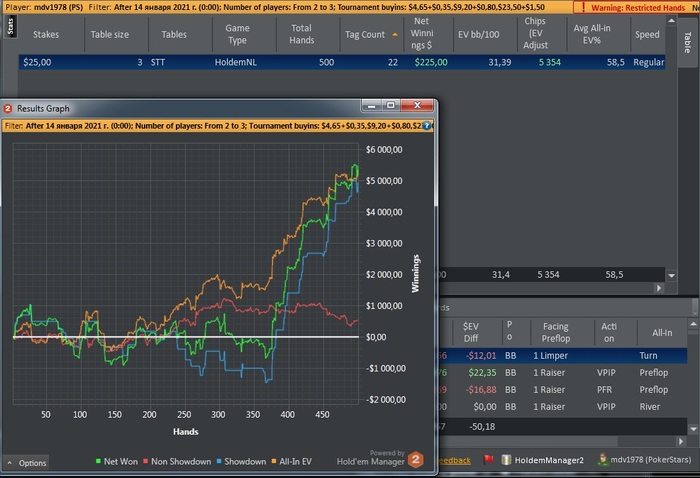Maximize the Results Graph window
The width and height of the screenshot is (700, 478).
point(391,105)
